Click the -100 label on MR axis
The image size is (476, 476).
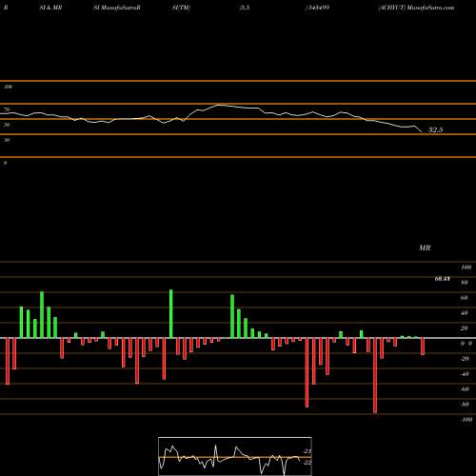pos(466,420)
